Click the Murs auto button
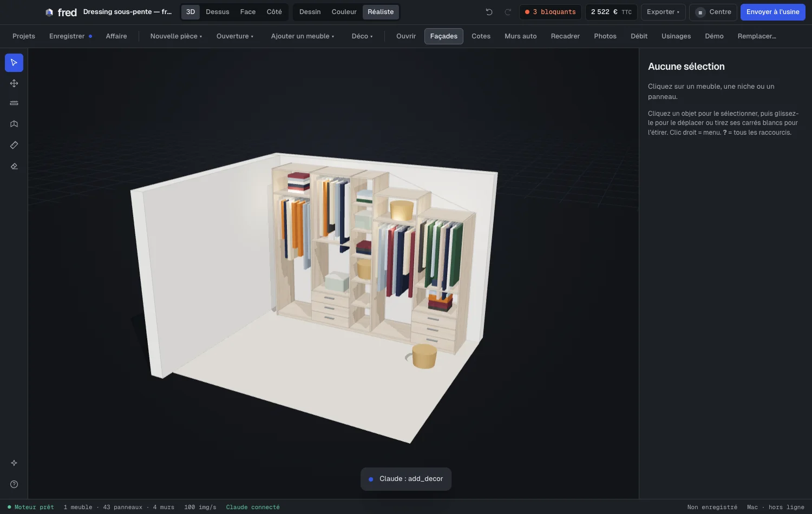The height and width of the screenshot is (514, 812). [521, 36]
